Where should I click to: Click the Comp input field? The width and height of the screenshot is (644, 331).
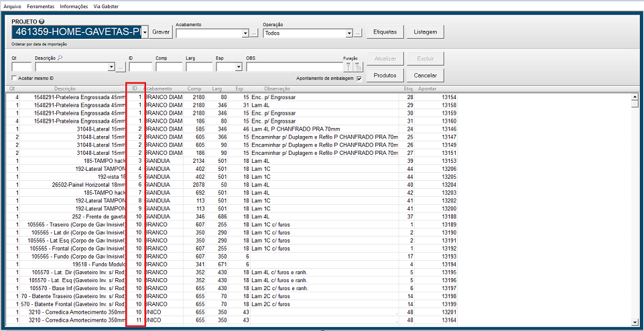pyautogui.click(x=169, y=67)
